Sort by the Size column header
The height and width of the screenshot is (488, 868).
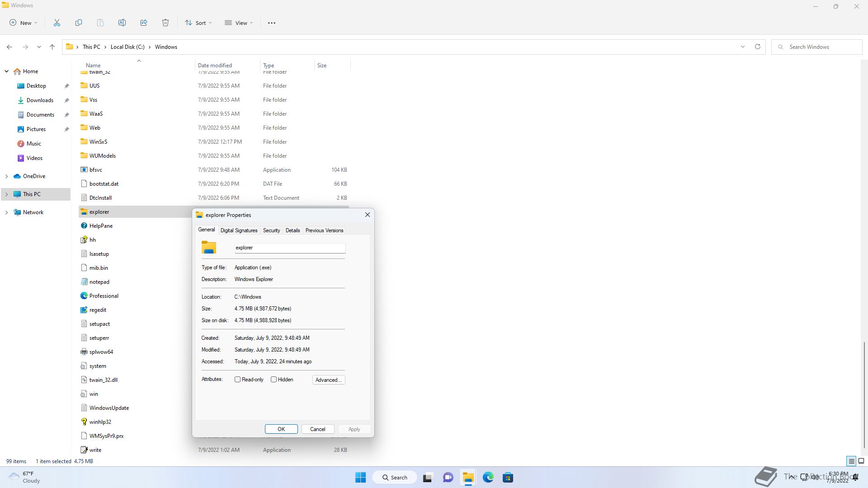[332, 66]
